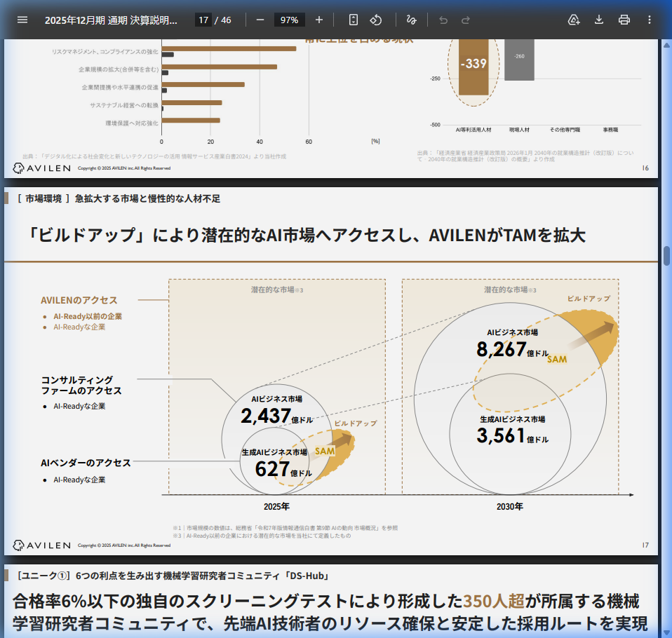Zoom out using the minus icon
The width and height of the screenshot is (672, 638).
point(260,20)
